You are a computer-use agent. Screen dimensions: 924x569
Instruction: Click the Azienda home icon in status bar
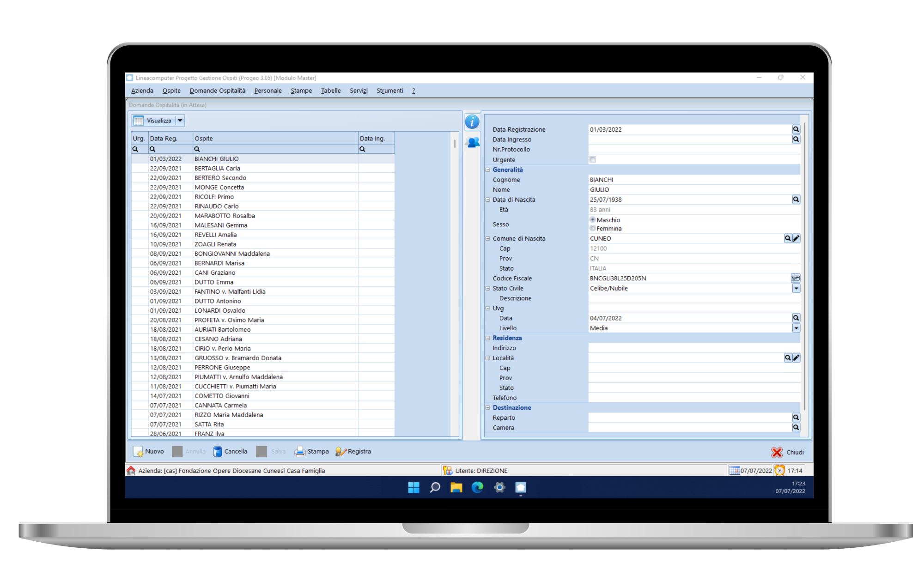pyautogui.click(x=131, y=471)
